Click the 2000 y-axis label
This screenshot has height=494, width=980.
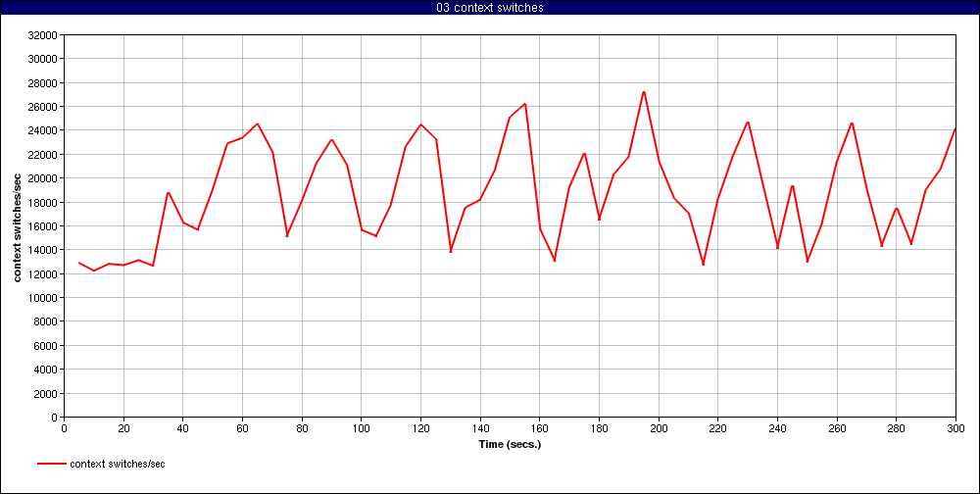[46, 393]
